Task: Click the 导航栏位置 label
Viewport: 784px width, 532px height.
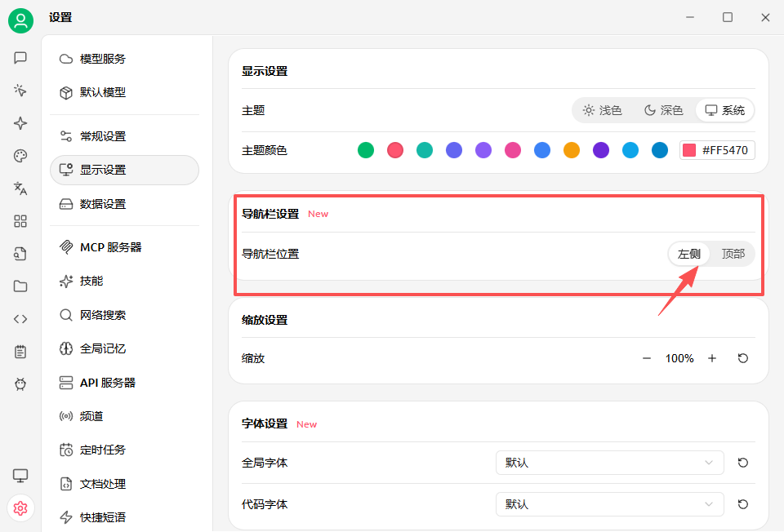Action: click(270, 254)
